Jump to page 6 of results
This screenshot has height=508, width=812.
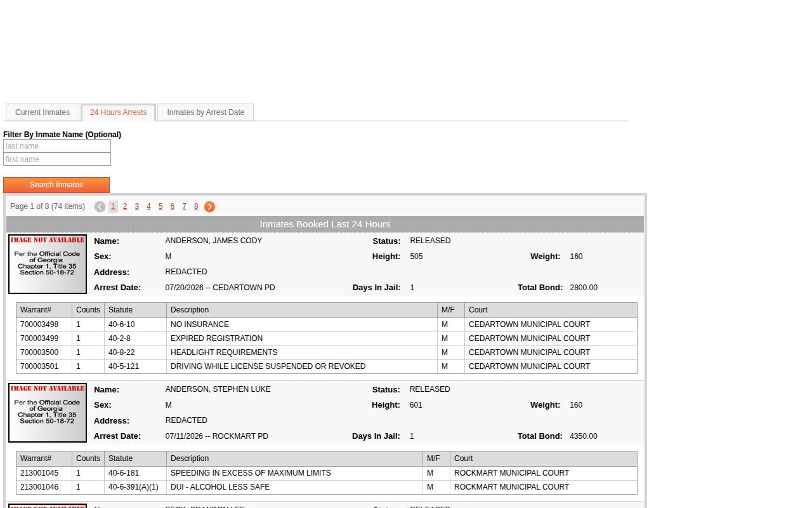[x=172, y=206]
